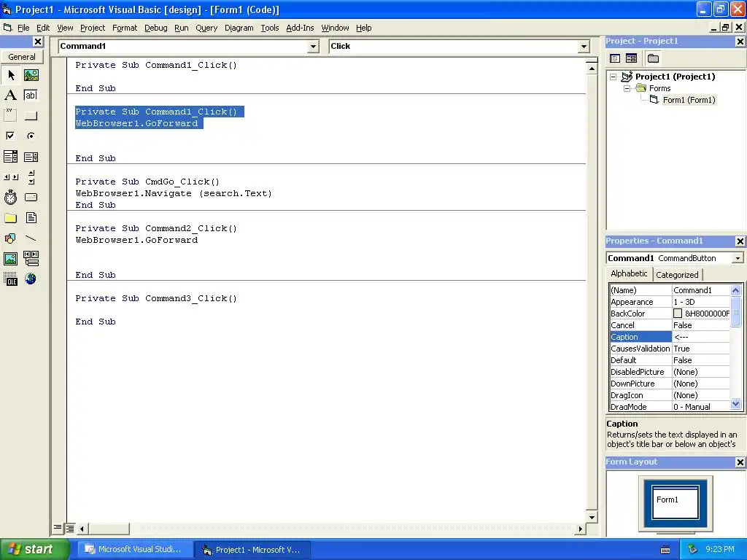Open the Click procedure dropdown

point(584,46)
